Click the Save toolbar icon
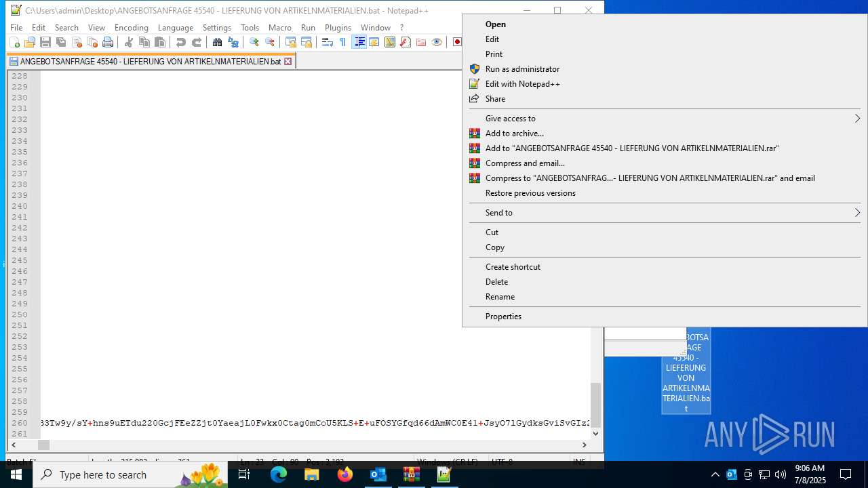868x488 pixels. point(45,42)
